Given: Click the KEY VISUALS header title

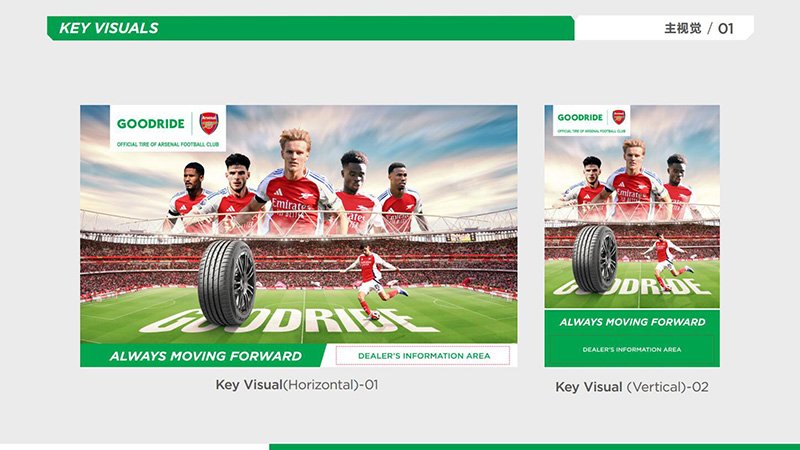Looking at the screenshot, I should pyautogui.click(x=109, y=28).
